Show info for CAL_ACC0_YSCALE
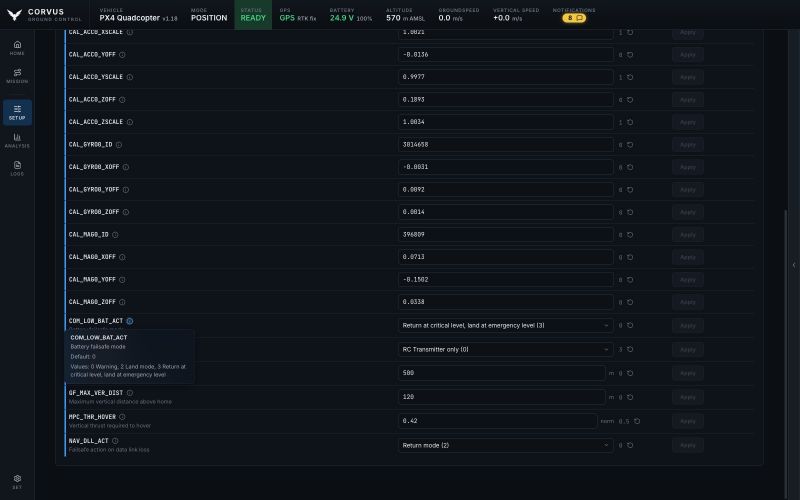 130,77
